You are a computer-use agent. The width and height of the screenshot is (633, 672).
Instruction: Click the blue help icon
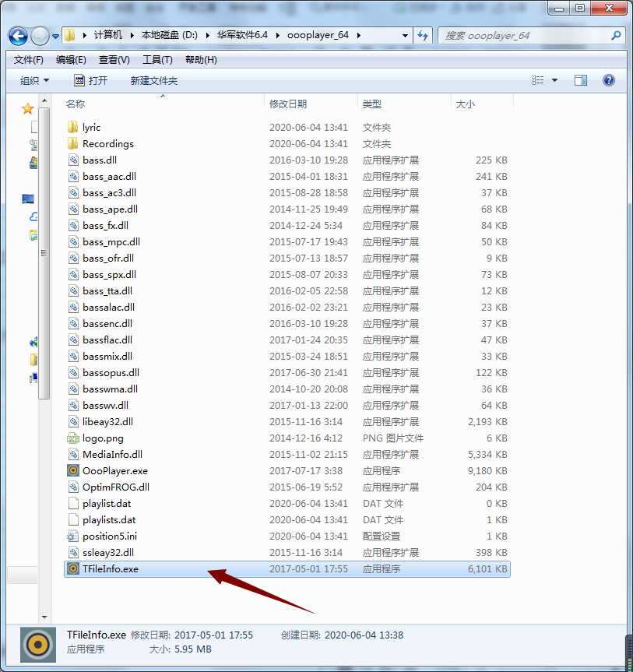609,80
